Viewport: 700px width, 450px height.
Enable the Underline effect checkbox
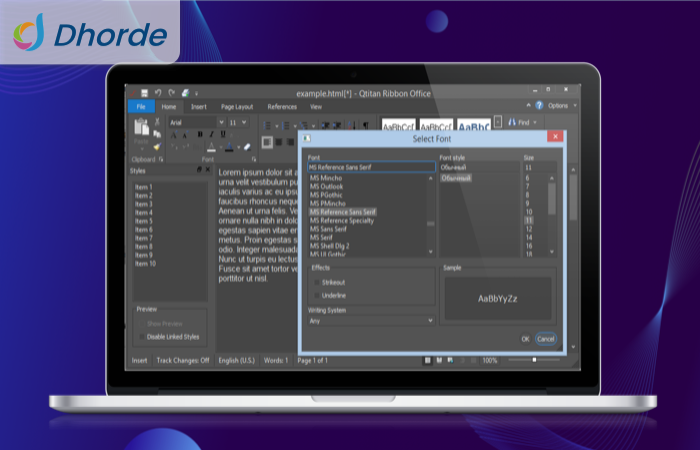tap(317, 296)
